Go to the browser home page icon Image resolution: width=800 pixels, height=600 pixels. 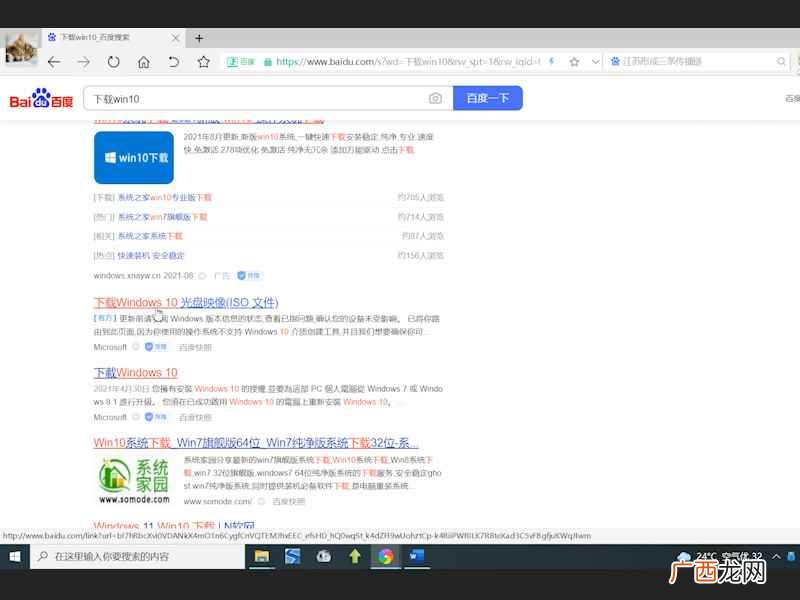click(144, 62)
